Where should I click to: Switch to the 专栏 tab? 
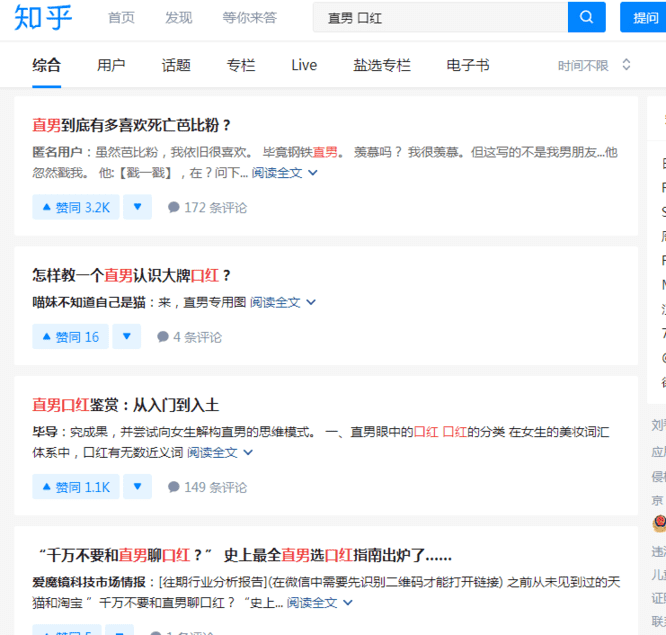click(241, 65)
